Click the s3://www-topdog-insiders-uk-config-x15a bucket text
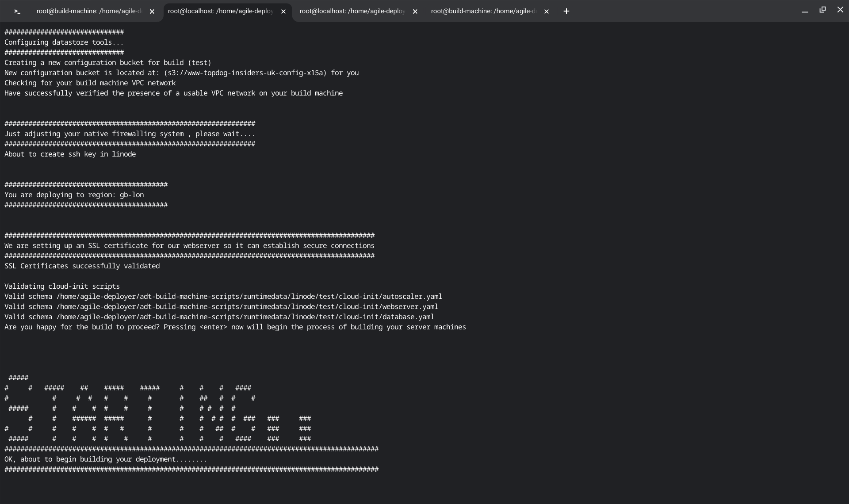This screenshot has width=849, height=504. tap(245, 73)
